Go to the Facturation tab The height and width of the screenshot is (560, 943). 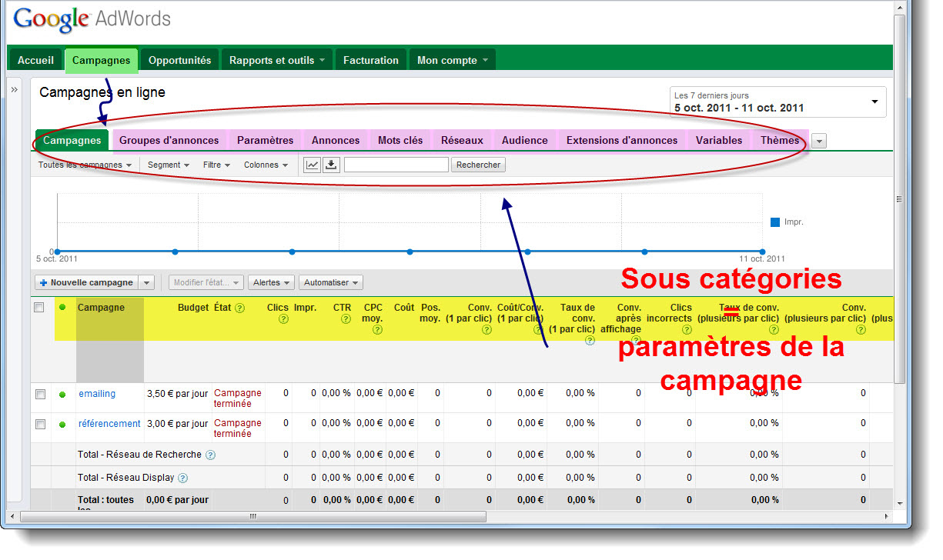click(371, 60)
